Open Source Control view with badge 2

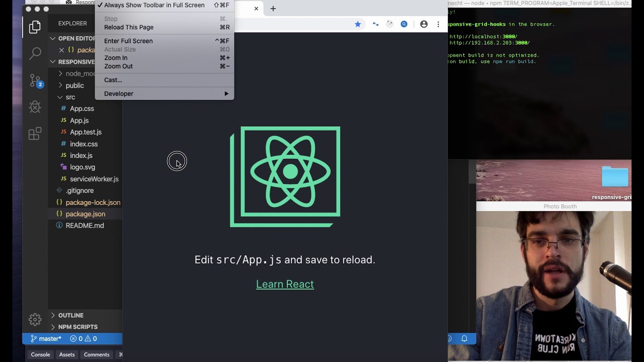[36, 80]
